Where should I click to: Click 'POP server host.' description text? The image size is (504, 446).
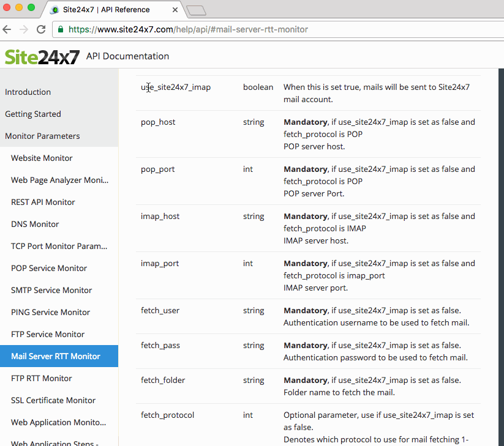[314, 147]
